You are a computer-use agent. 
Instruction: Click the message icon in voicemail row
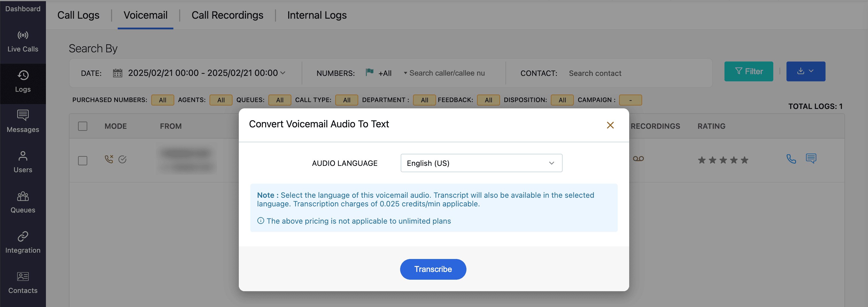coord(811,158)
